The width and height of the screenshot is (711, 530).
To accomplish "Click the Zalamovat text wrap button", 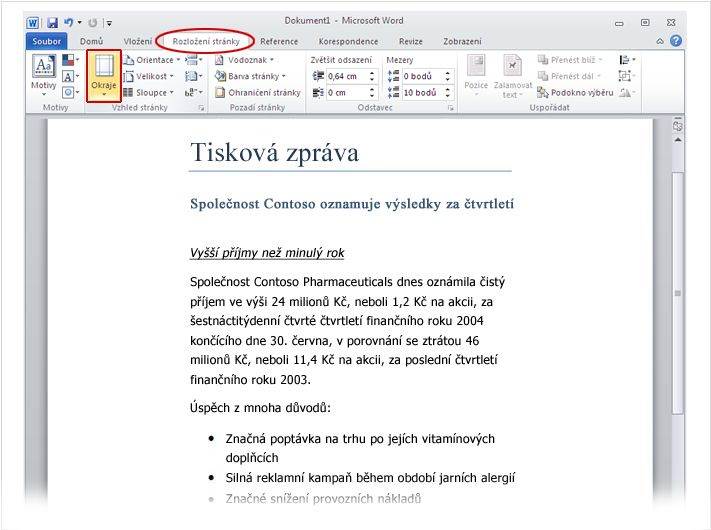I will [x=512, y=75].
